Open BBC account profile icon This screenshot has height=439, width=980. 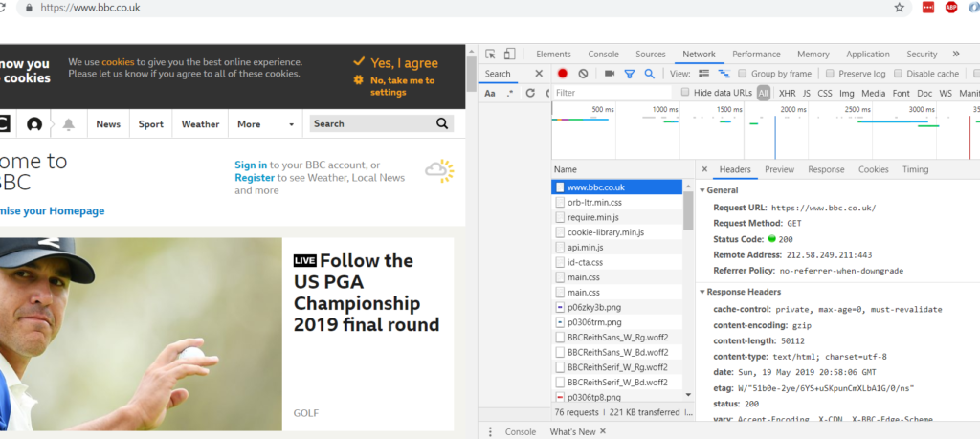tap(34, 124)
